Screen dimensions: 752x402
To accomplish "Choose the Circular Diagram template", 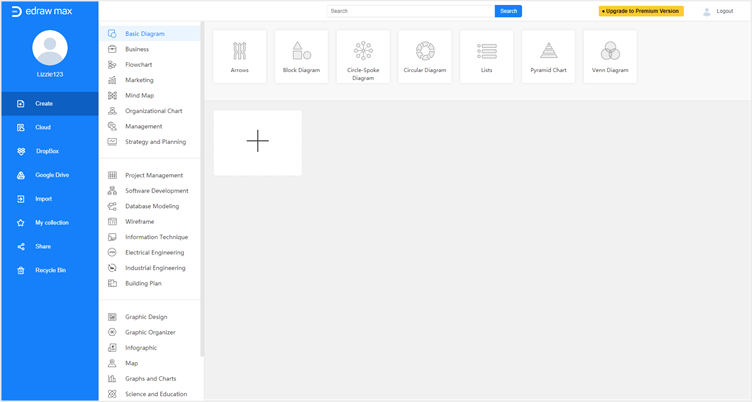I will click(425, 57).
